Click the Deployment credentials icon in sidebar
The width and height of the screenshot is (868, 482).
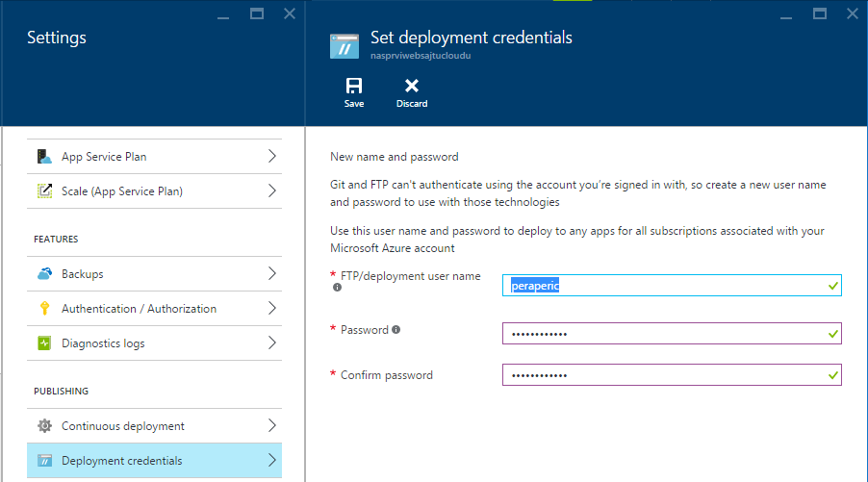coord(44,461)
